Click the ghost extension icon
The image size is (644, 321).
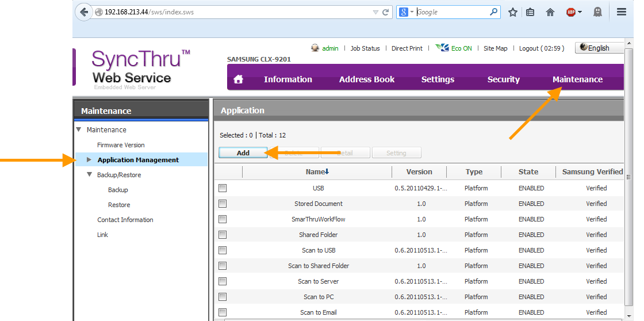(597, 12)
